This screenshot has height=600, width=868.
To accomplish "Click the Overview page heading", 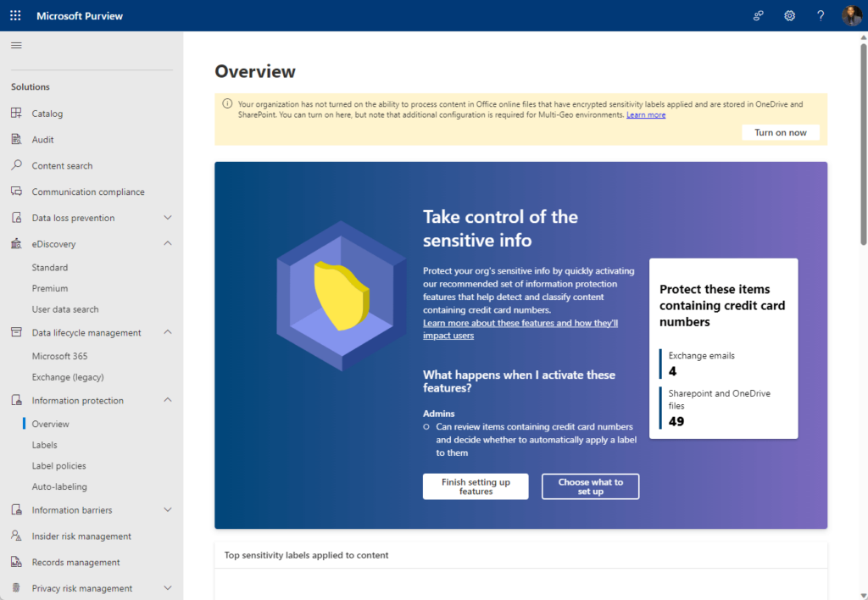I will [x=255, y=71].
